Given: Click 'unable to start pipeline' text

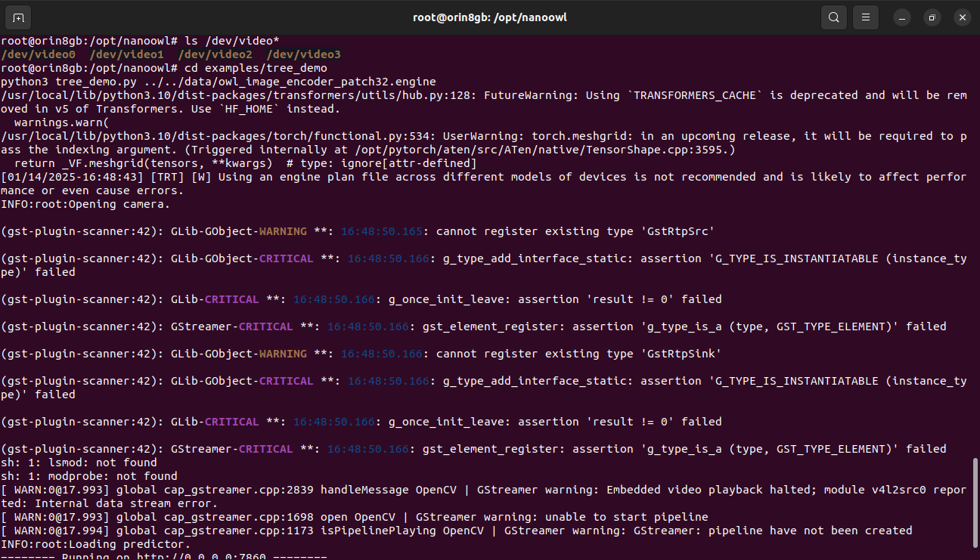Looking at the screenshot, I should 627,517.
